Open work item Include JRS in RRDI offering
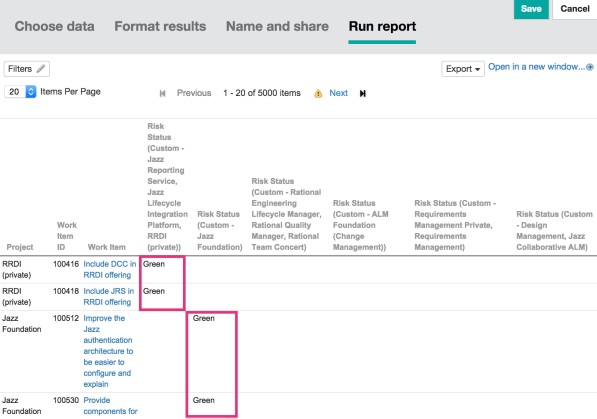597x419 pixels. (109, 296)
